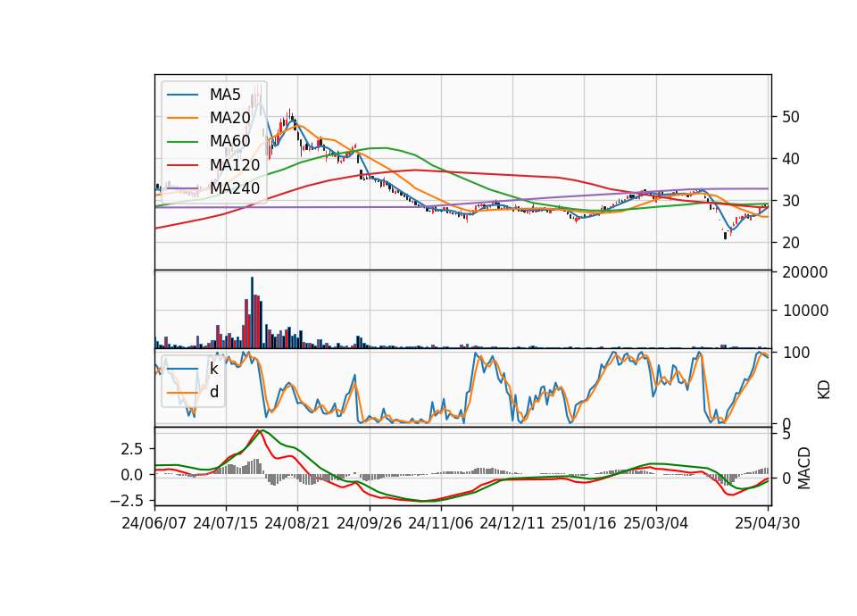Select the MA240 legend label
Image resolution: width=857 pixels, height=616 pixels.
point(235,188)
